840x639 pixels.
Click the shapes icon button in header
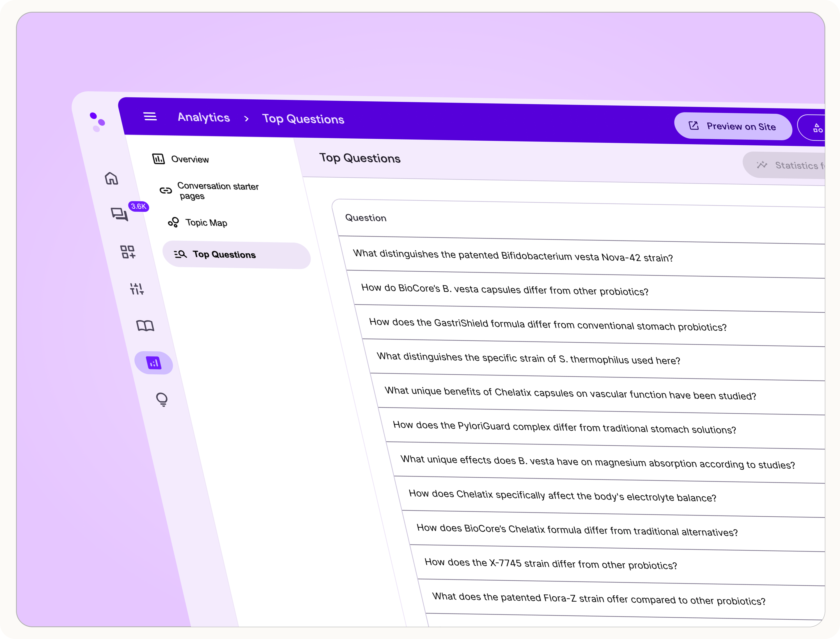[818, 128]
